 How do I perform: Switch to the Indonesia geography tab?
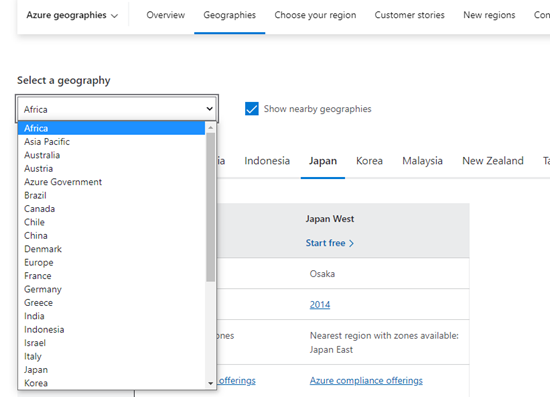point(267,161)
